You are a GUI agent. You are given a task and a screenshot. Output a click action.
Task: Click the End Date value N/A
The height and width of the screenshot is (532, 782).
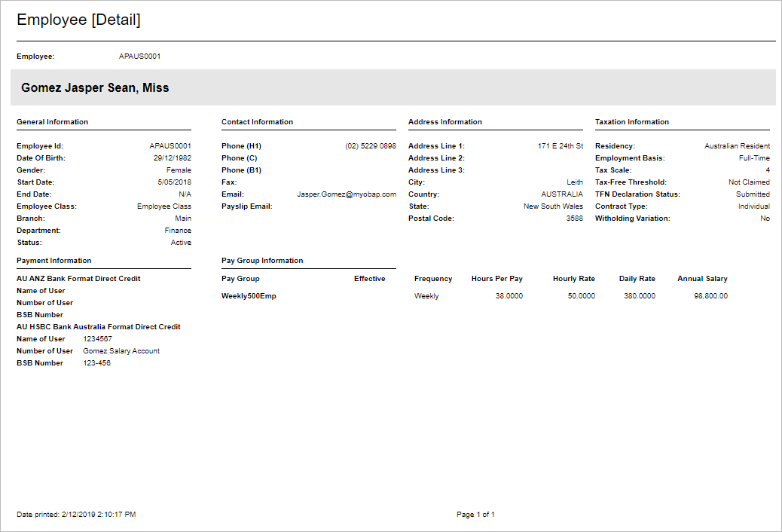(x=185, y=194)
